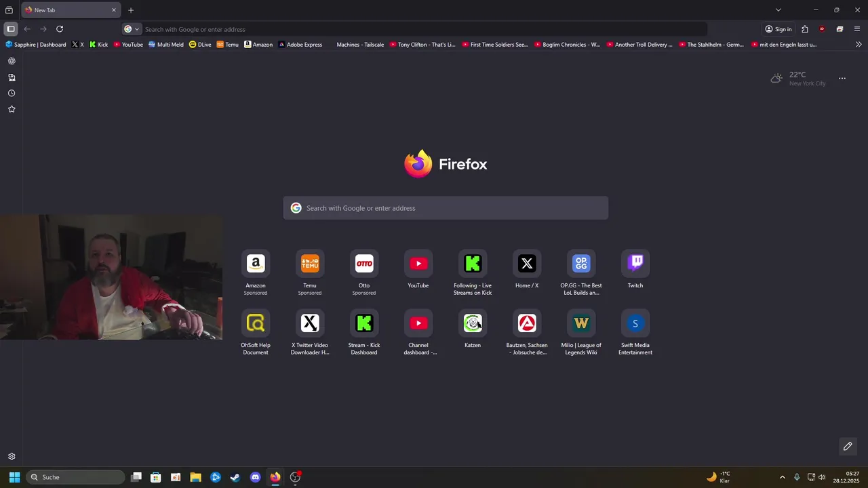Open the List all tabs dropdown arrow
Image resolution: width=868 pixels, height=488 pixels.
pos(778,10)
